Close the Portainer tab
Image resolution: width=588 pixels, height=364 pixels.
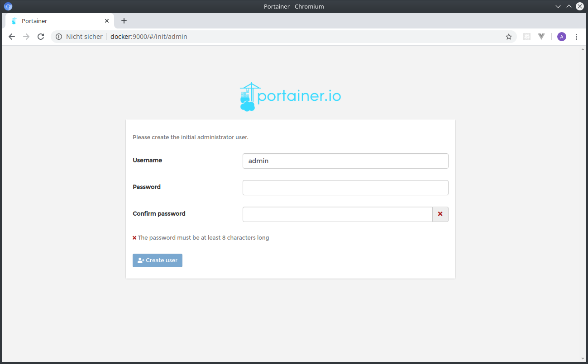click(x=107, y=21)
